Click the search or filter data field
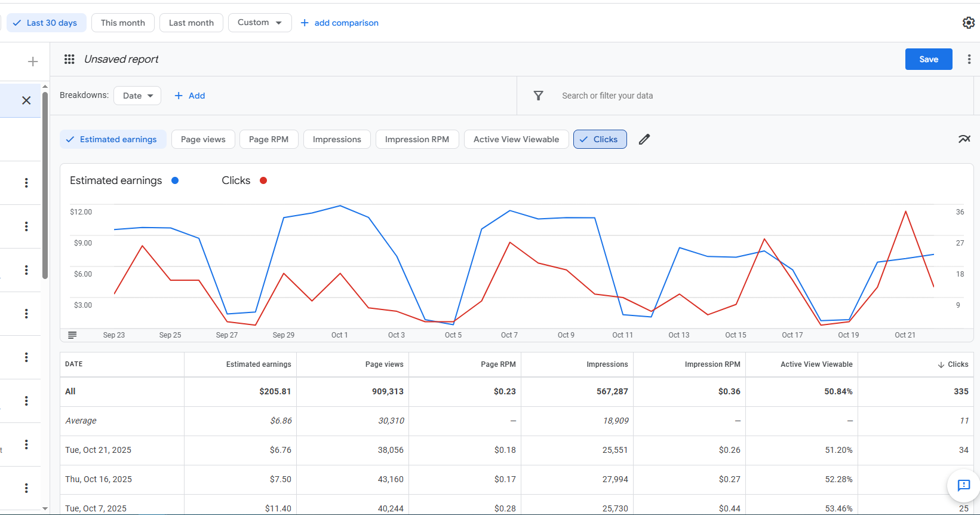 pyautogui.click(x=607, y=96)
